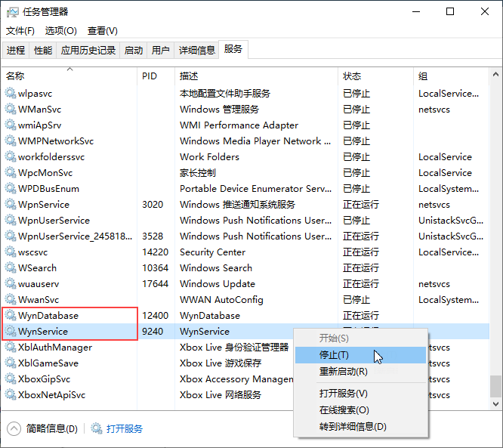Screen dimensions: 503x448
Task: Select the 服务 tab
Action: [x=233, y=49]
